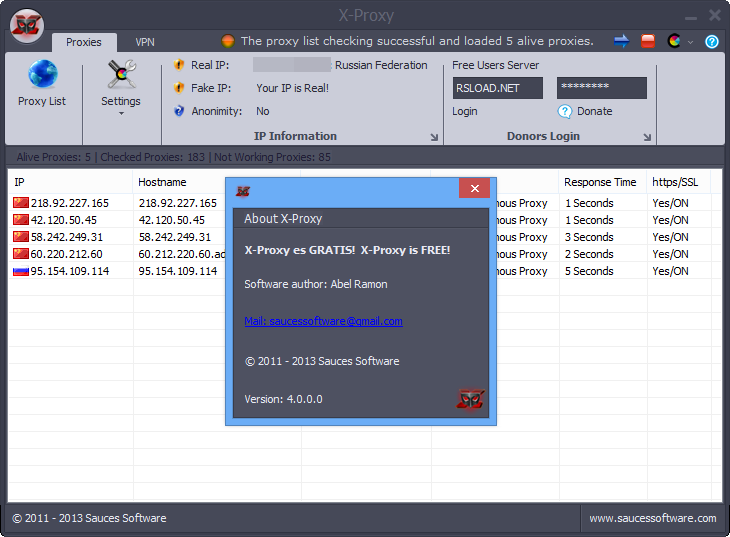
Task: Click 'Your IP is Real!' text
Action: click(x=292, y=88)
